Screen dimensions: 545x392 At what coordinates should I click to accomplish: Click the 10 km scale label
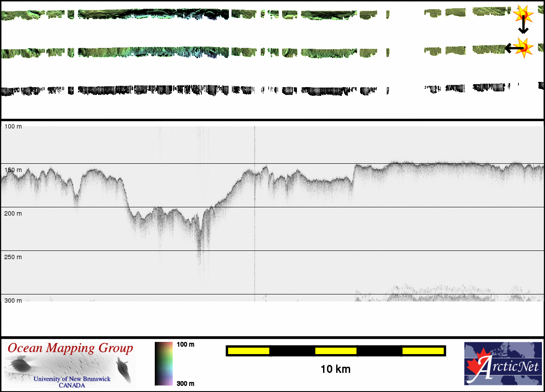[x=335, y=369]
